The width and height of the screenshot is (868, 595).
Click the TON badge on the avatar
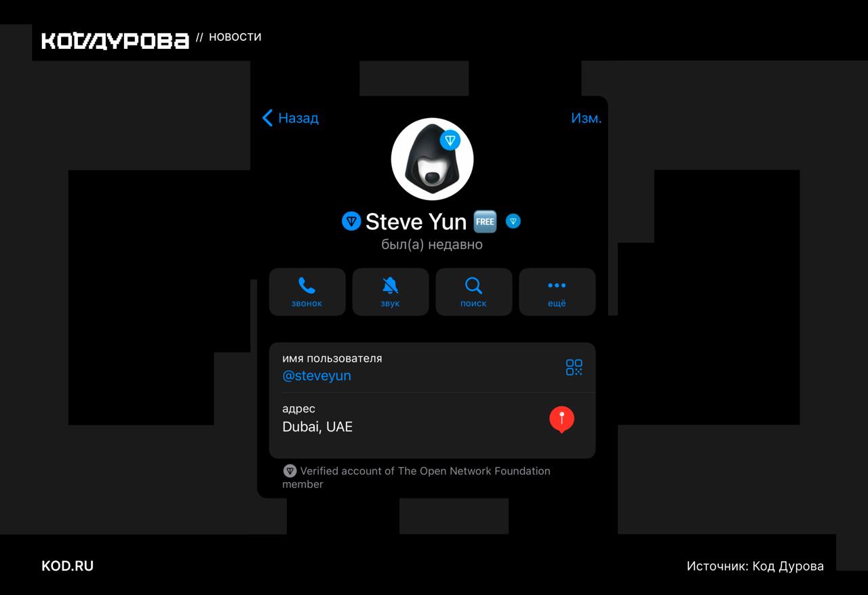point(450,140)
